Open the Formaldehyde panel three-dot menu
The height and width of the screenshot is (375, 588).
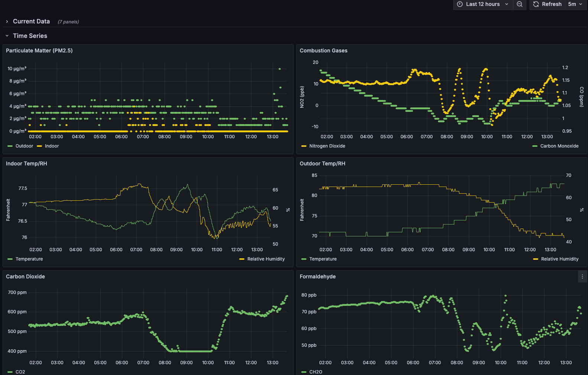582,277
